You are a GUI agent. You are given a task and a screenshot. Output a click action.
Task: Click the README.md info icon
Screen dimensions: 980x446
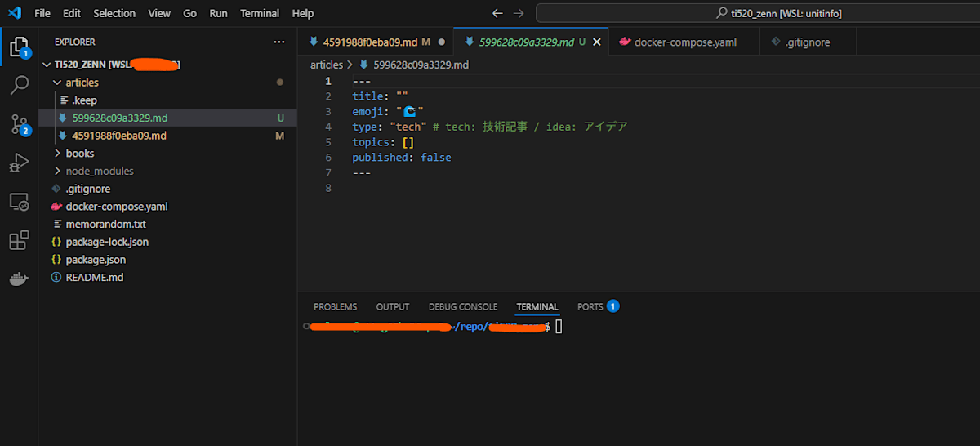click(x=56, y=277)
